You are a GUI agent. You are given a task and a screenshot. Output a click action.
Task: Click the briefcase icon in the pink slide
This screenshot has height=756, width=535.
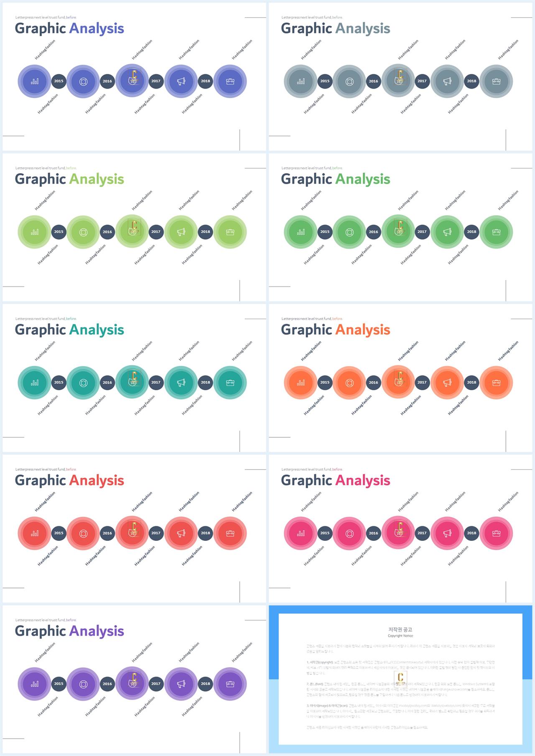pos(496,533)
